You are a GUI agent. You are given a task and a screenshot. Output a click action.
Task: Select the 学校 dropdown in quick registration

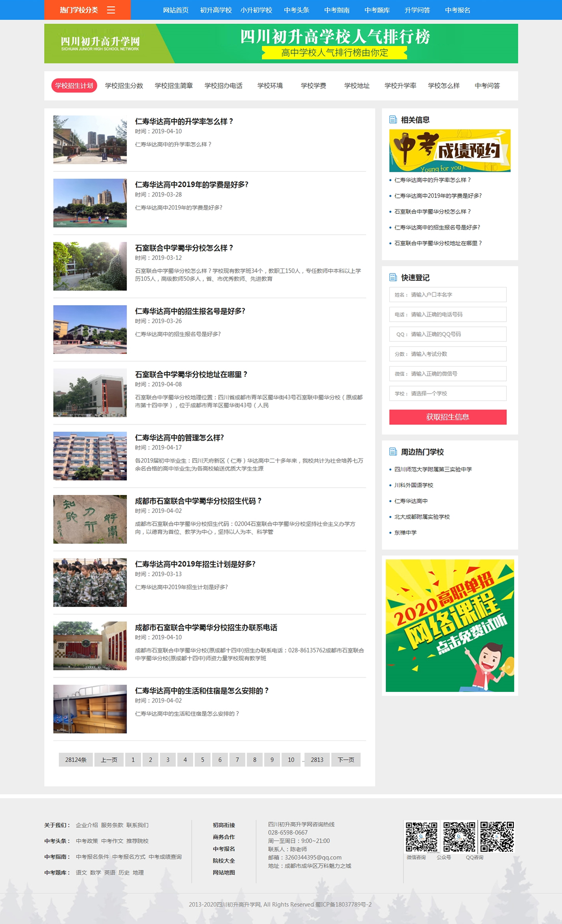[x=448, y=394]
